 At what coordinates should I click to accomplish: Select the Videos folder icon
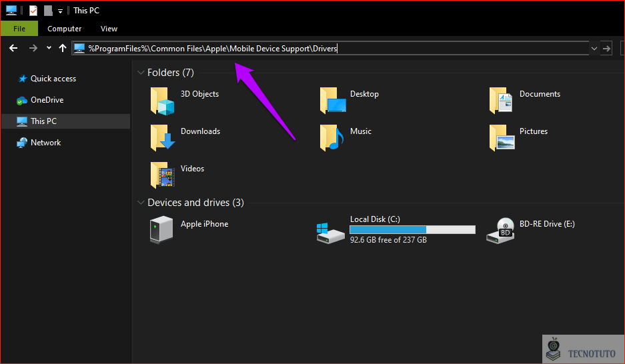162,175
